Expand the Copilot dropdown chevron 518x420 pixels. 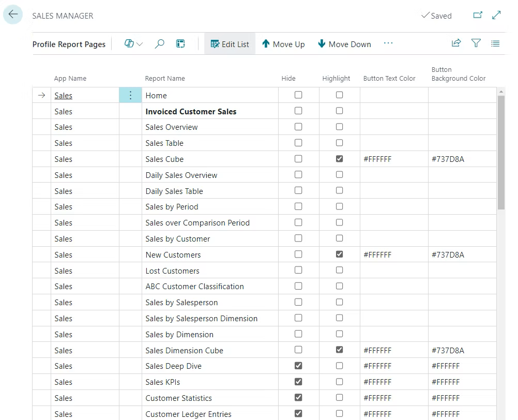[x=140, y=44]
